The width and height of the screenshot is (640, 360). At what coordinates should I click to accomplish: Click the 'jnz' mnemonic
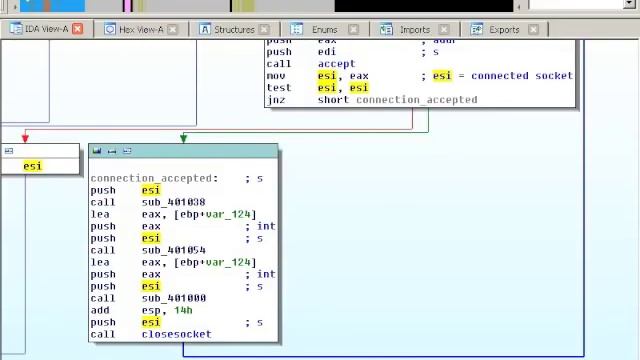[276, 100]
